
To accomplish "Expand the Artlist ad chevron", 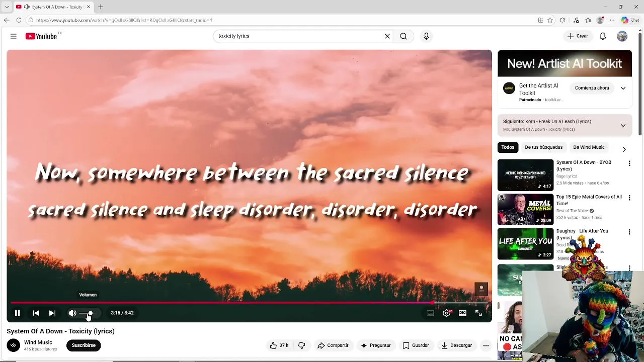I will coord(623,88).
